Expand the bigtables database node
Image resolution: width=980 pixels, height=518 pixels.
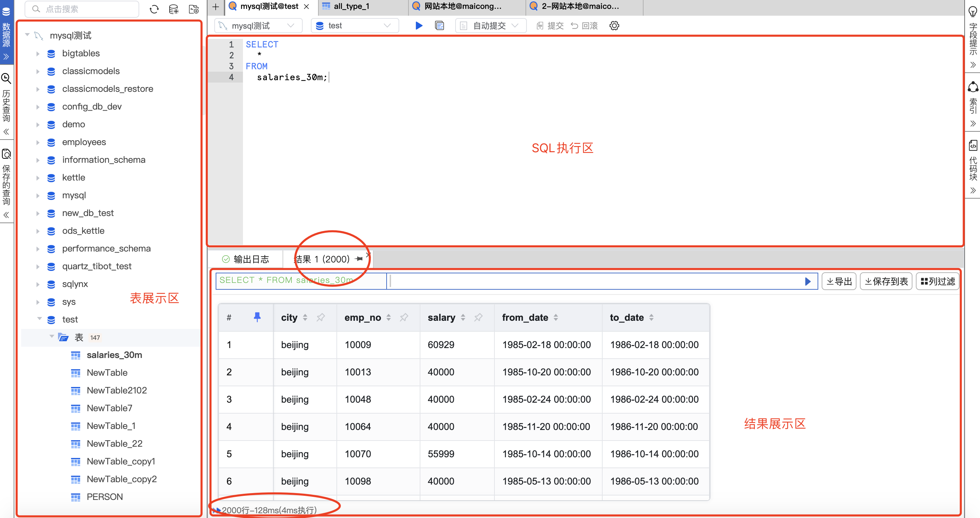[x=38, y=53]
